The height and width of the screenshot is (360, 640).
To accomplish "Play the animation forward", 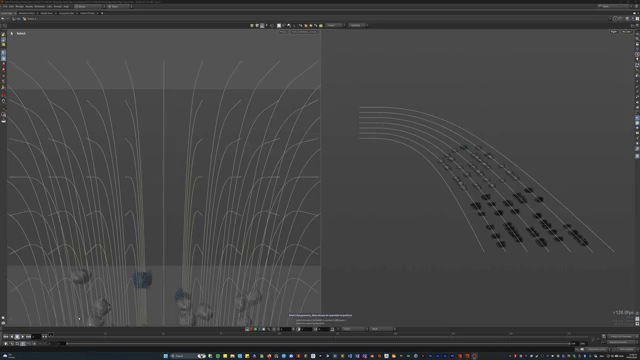I will (x=23, y=337).
